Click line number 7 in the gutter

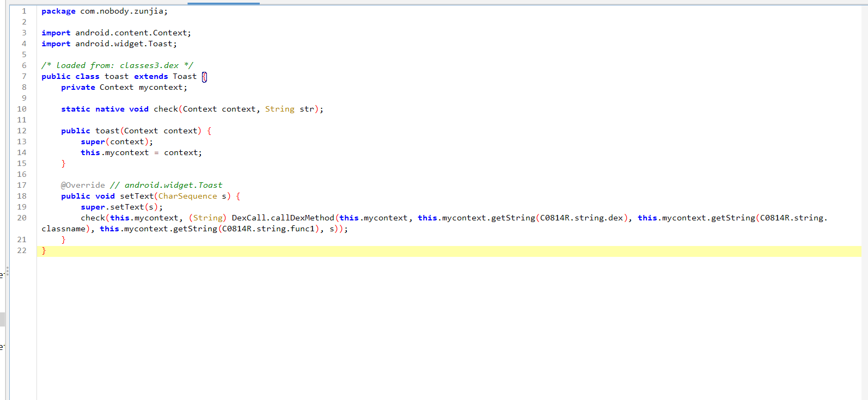click(x=24, y=76)
